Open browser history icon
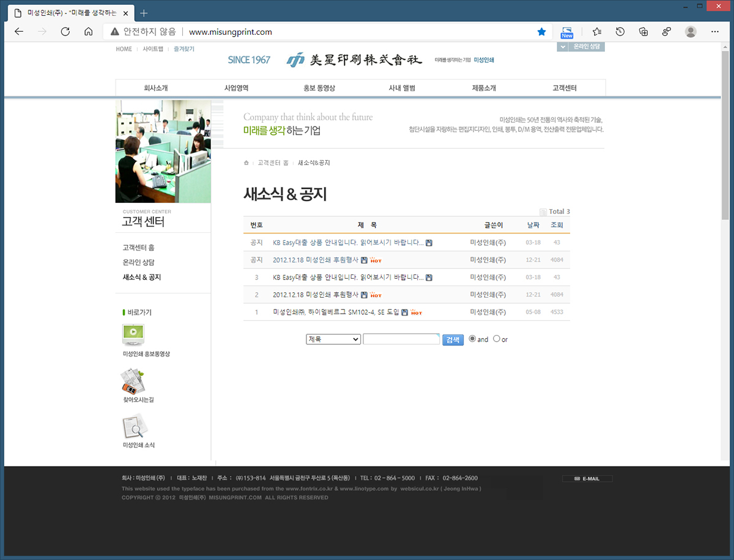 coord(620,32)
